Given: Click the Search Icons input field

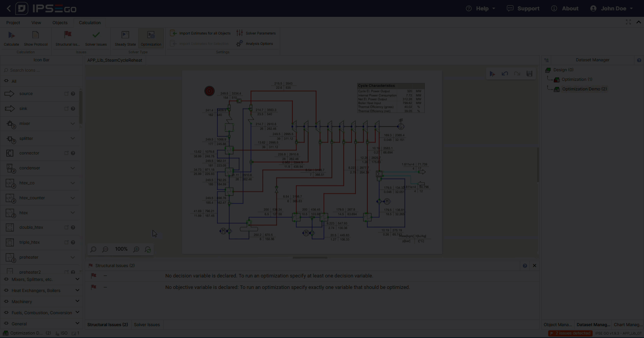Looking at the screenshot, I should point(42,70).
